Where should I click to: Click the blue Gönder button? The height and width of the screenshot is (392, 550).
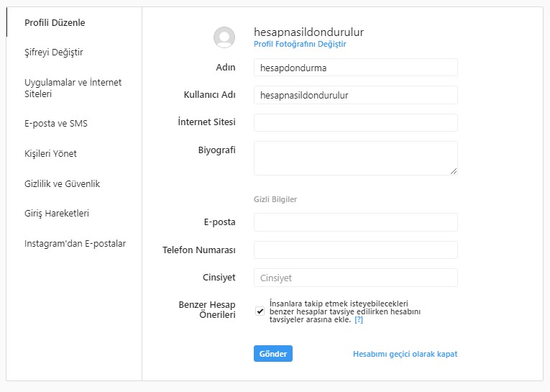pos(273,354)
